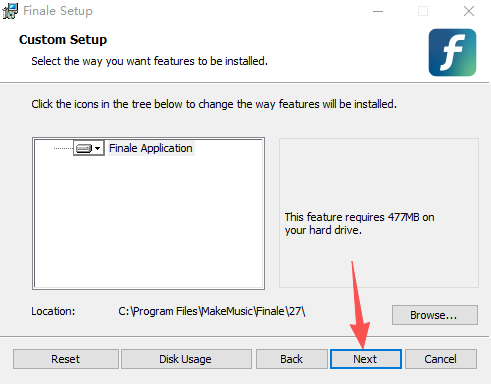Continue with the Next button

(366, 359)
